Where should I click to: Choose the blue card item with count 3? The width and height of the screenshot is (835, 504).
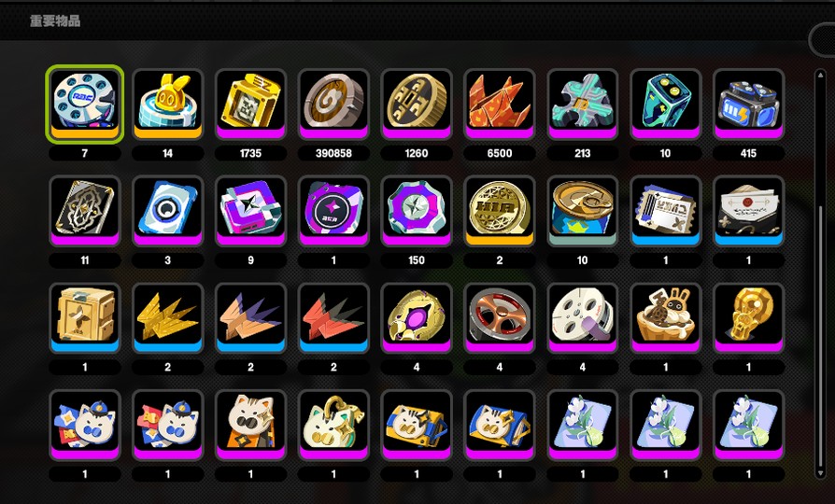pyautogui.click(x=168, y=211)
